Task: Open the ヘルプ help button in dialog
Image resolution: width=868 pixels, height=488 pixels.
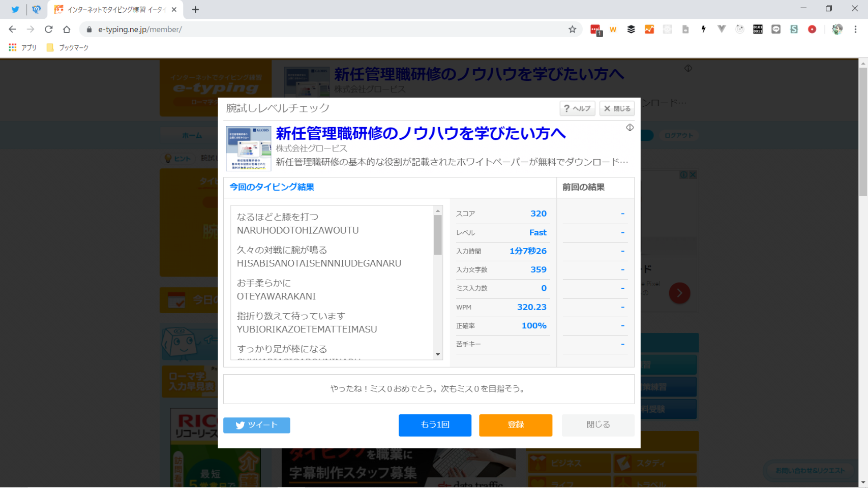Action: click(x=577, y=108)
